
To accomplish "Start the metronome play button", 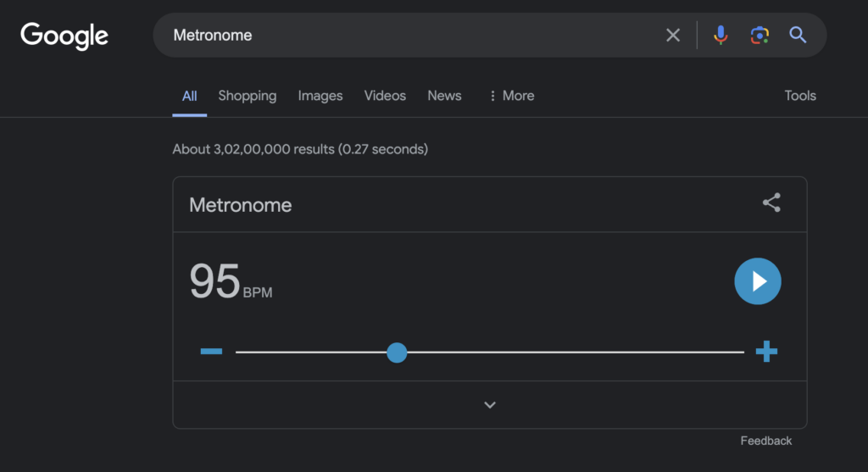I will (x=757, y=281).
